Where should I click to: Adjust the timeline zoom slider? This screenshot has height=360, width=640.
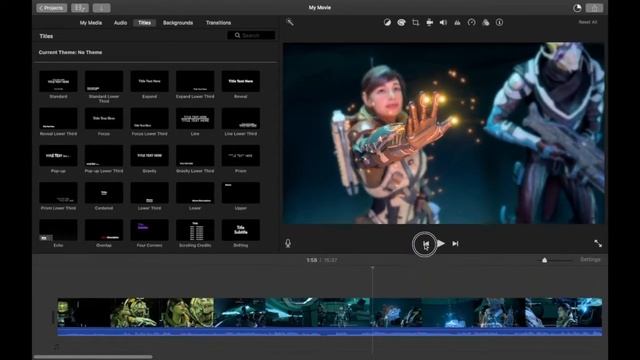point(544,260)
